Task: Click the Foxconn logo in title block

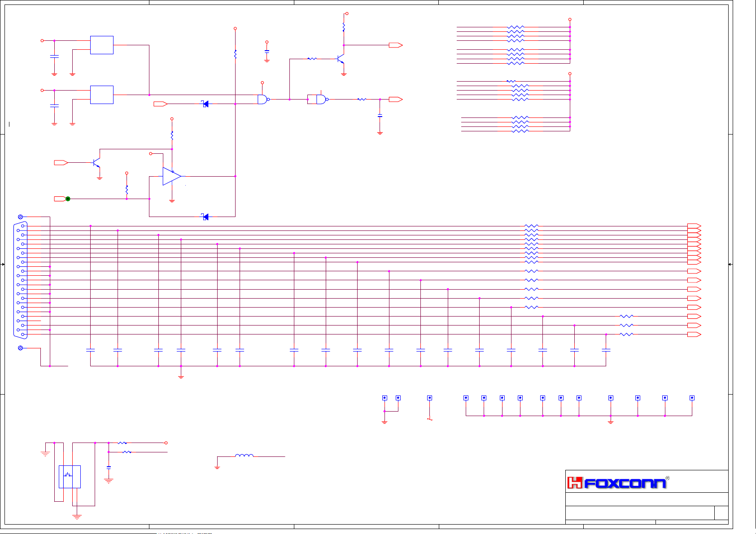Action: (618, 482)
